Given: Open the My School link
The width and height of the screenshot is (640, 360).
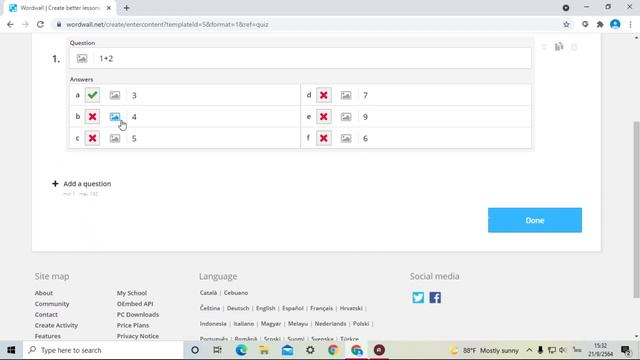Looking at the screenshot, I should pyautogui.click(x=132, y=293).
